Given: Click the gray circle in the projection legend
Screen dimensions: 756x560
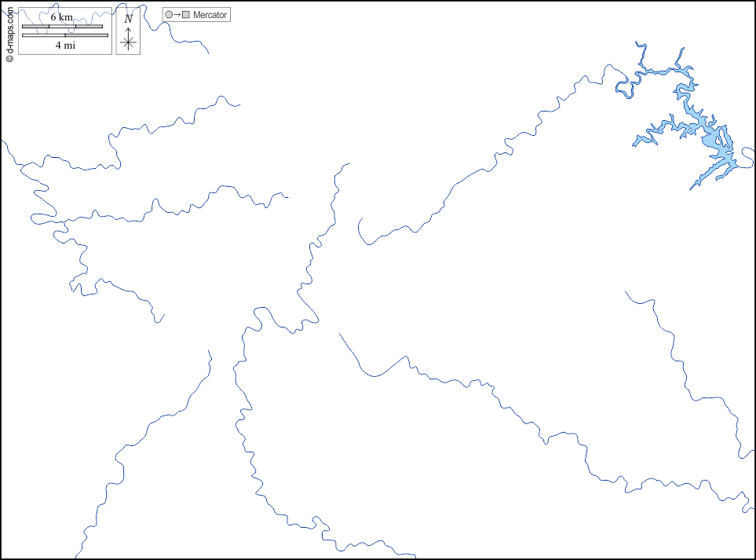Looking at the screenshot, I should point(168,14).
